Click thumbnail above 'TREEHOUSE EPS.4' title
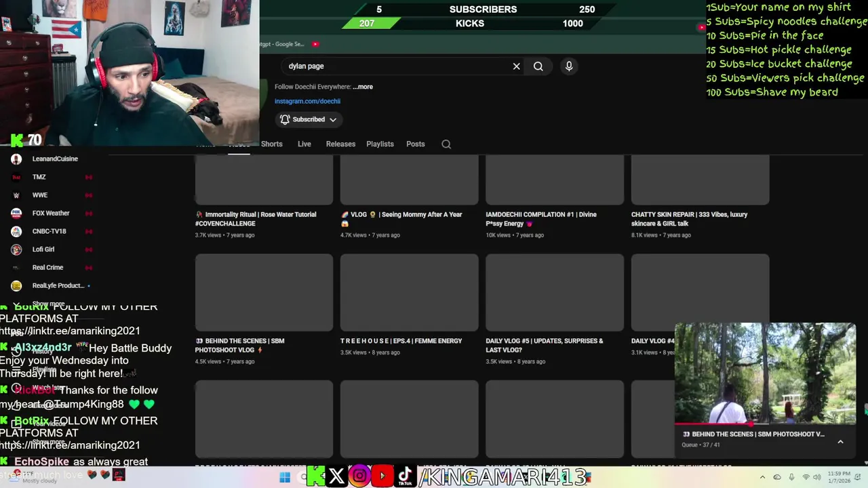The image size is (868, 488). [x=409, y=292]
